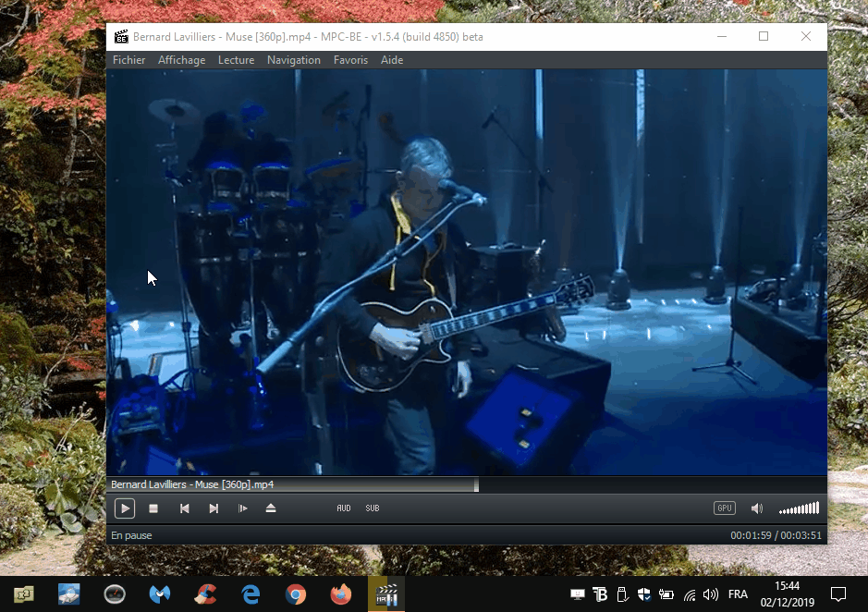
Task: Open the disk drive utility in taskbar
Action: pos(69,594)
